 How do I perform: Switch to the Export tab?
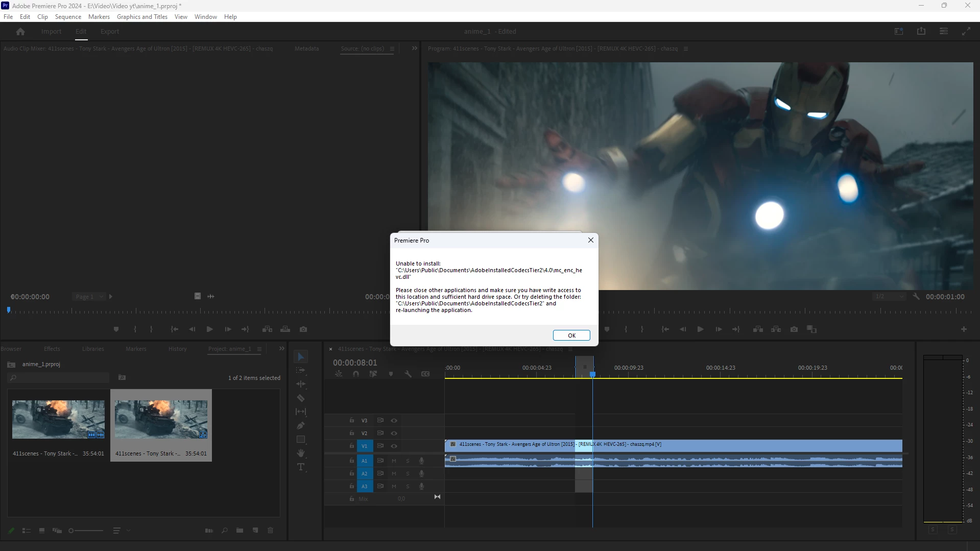[x=110, y=32]
